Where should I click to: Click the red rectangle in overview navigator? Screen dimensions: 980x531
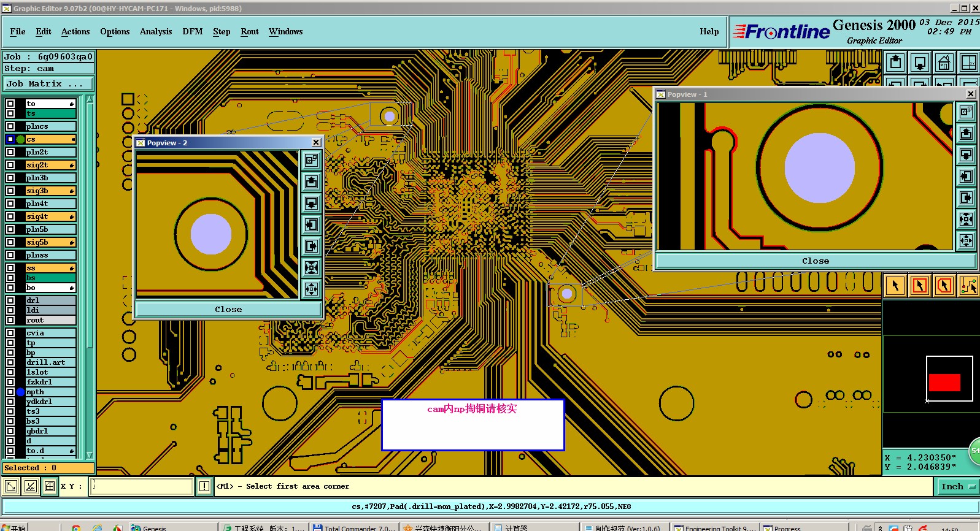pyautogui.click(x=944, y=382)
